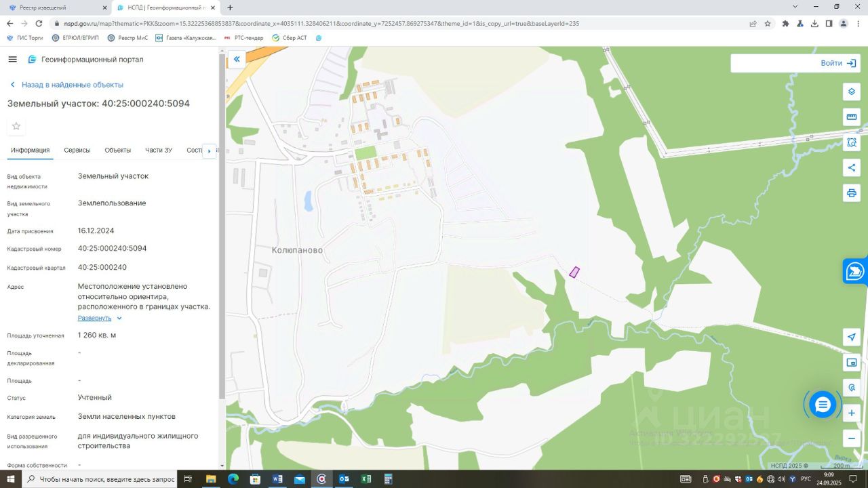This screenshot has height=488, width=868.
Task: Switch to the Части ЗУ tab
Action: 159,150
